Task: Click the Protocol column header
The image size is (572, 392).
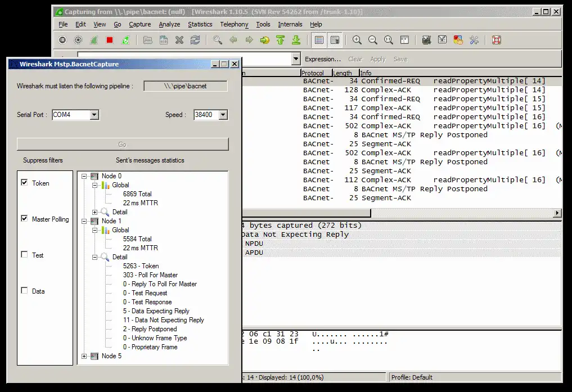Action: tap(313, 73)
